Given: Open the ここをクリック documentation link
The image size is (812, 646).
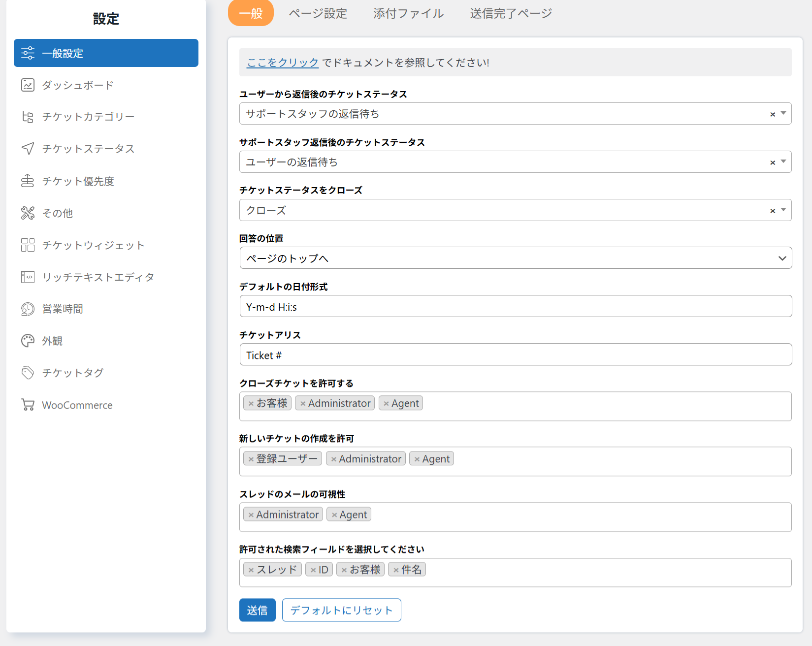Looking at the screenshot, I should (282, 63).
